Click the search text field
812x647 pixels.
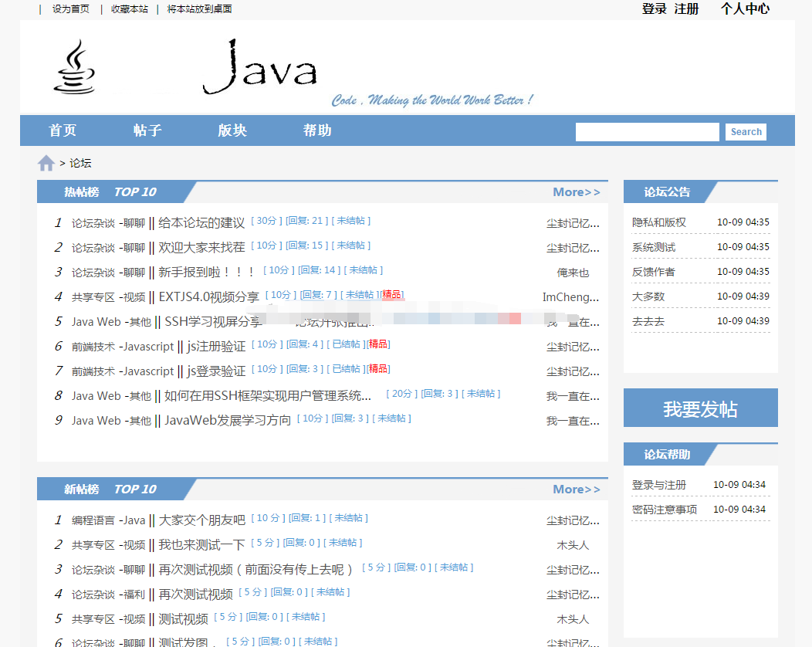click(648, 131)
